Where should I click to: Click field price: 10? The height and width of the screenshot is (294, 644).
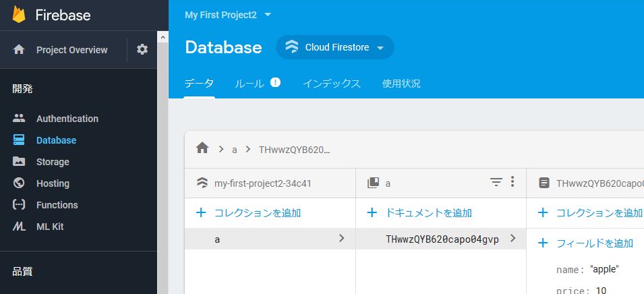tap(581, 291)
